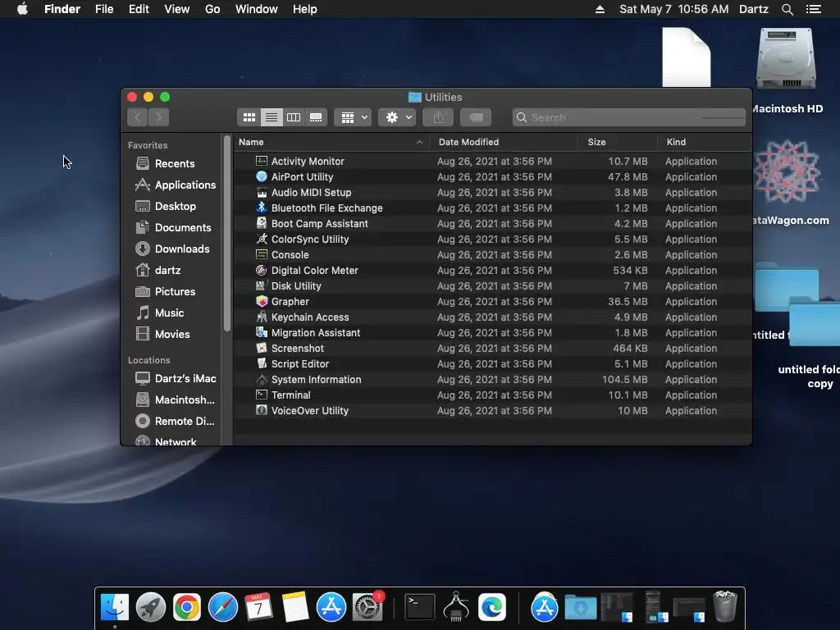Viewport: 840px width, 630px height.
Task: Select the Terminal row in Utilities
Action: [492, 395]
